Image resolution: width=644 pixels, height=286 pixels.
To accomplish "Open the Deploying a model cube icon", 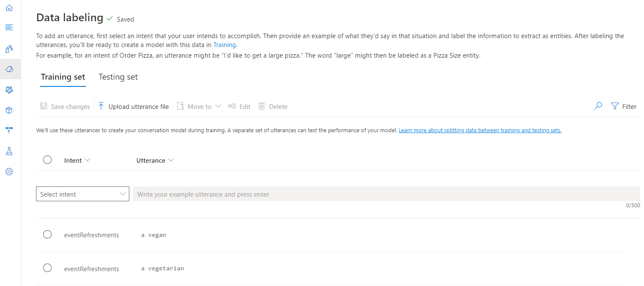I will (x=9, y=110).
